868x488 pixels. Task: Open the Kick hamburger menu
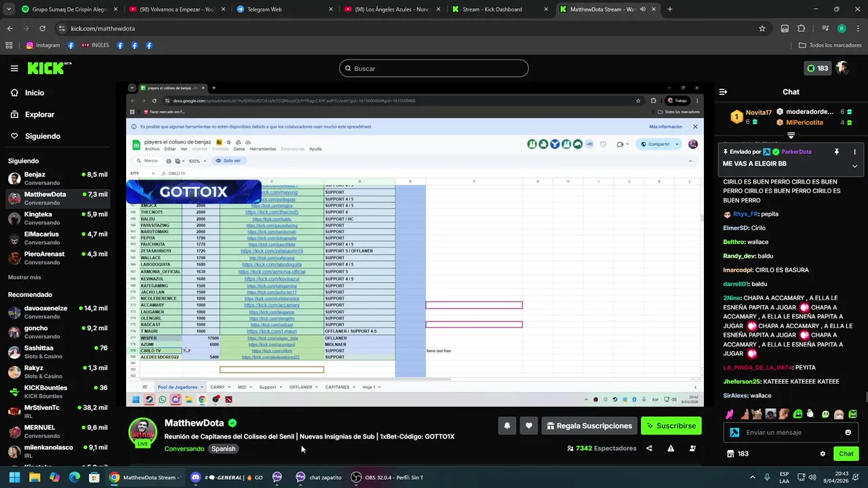click(14, 68)
